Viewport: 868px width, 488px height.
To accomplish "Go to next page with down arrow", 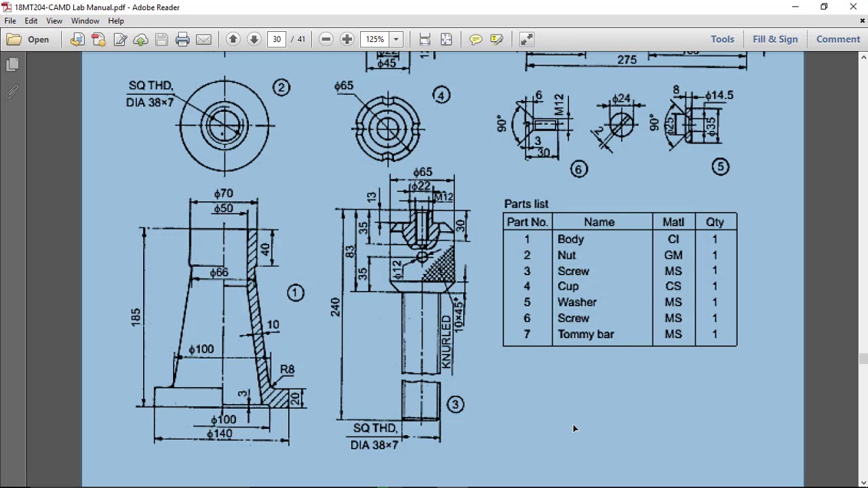I will point(254,39).
